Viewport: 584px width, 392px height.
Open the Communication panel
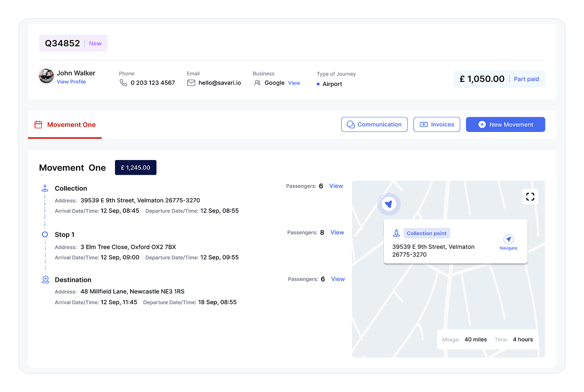tap(374, 125)
